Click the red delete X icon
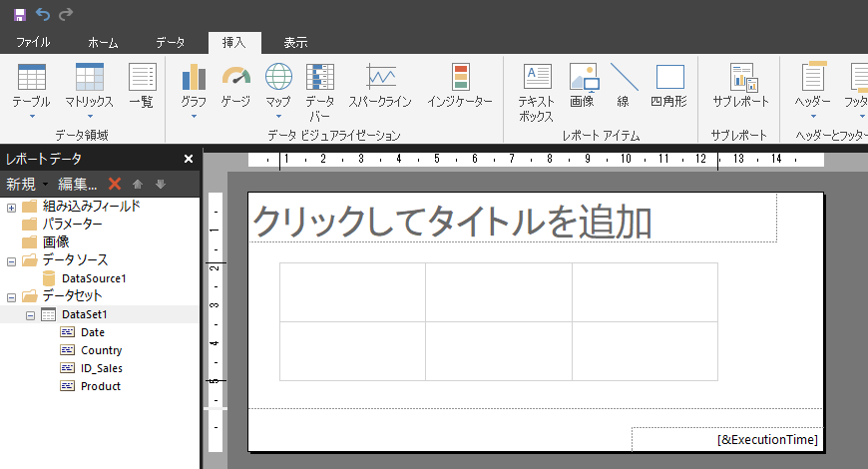The height and width of the screenshot is (469, 868). 115,184
